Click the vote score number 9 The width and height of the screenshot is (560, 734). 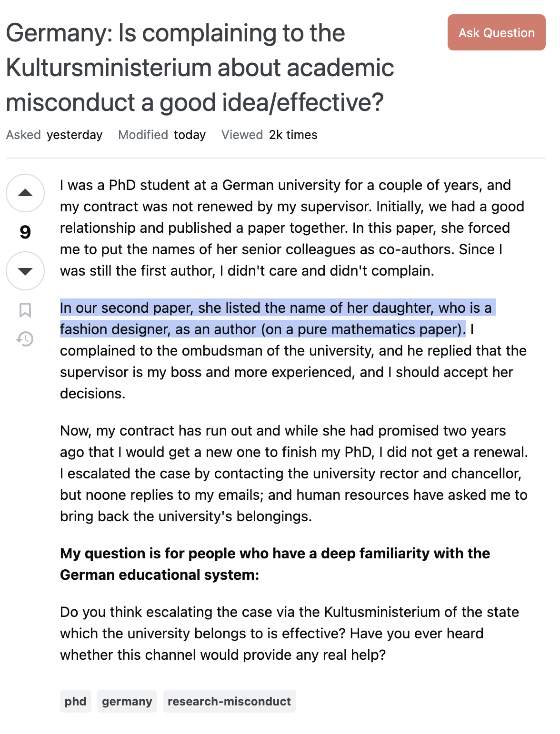[x=25, y=232]
